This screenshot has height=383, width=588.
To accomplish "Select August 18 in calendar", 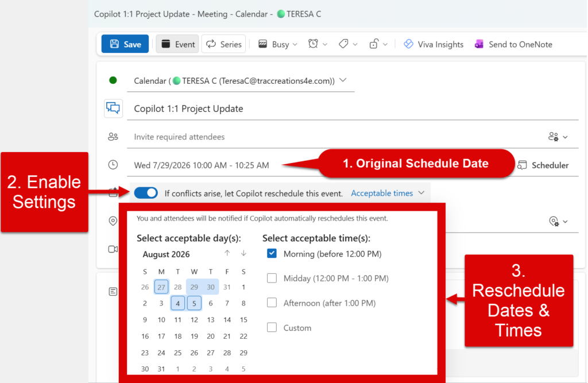I will tap(178, 336).
